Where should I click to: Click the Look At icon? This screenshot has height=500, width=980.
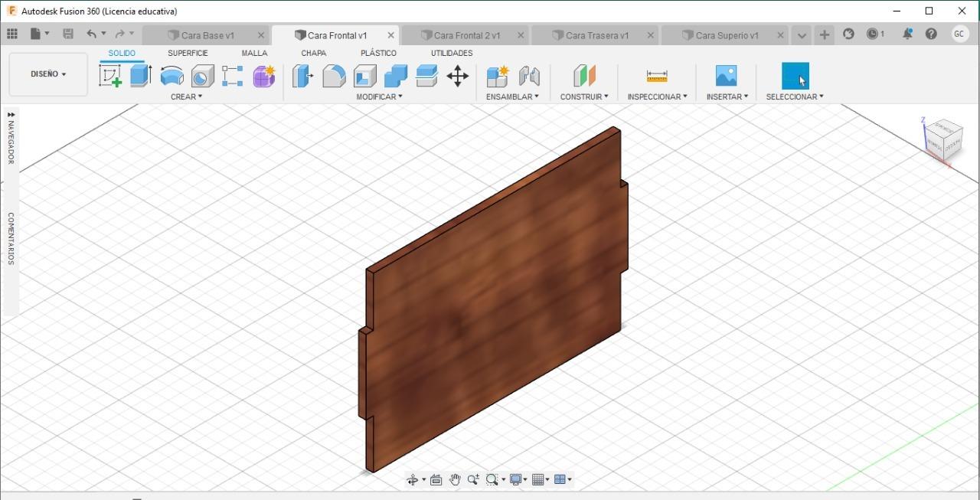click(436, 479)
